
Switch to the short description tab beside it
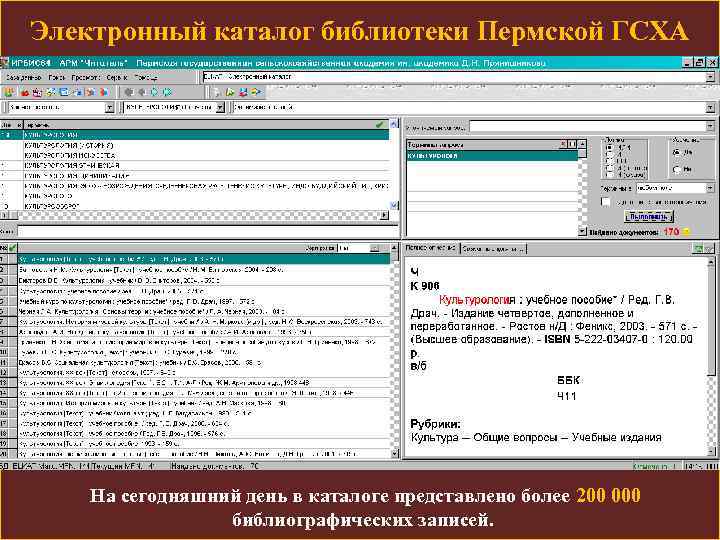(x=493, y=248)
